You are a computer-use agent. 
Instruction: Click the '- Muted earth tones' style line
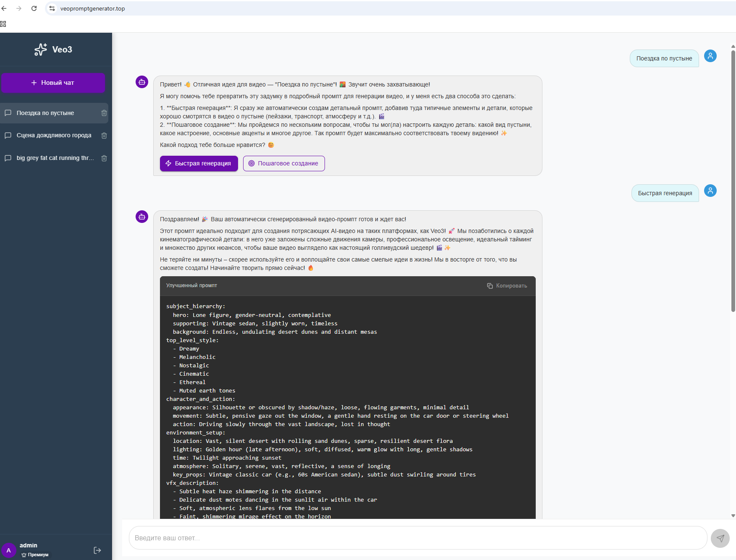point(204,391)
